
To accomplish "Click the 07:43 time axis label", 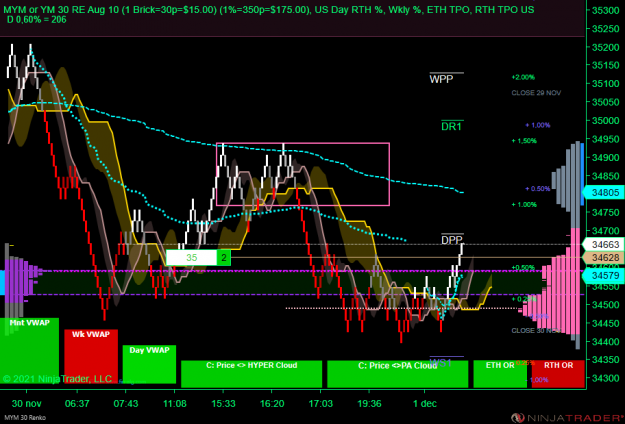I will tap(126, 403).
